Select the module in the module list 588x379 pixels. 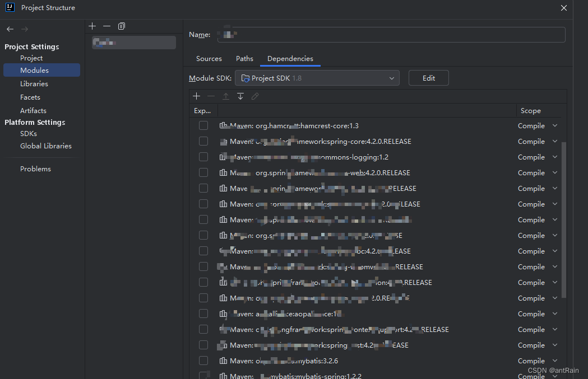[x=134, y=43]
